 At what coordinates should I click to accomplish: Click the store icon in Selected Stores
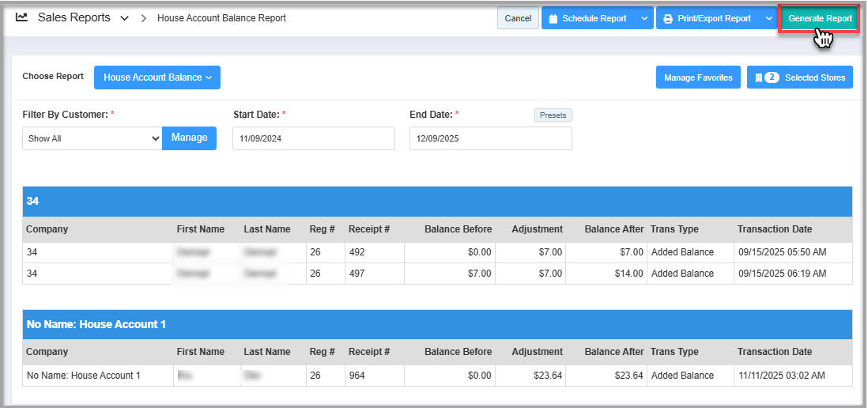[x=758, y=77]
